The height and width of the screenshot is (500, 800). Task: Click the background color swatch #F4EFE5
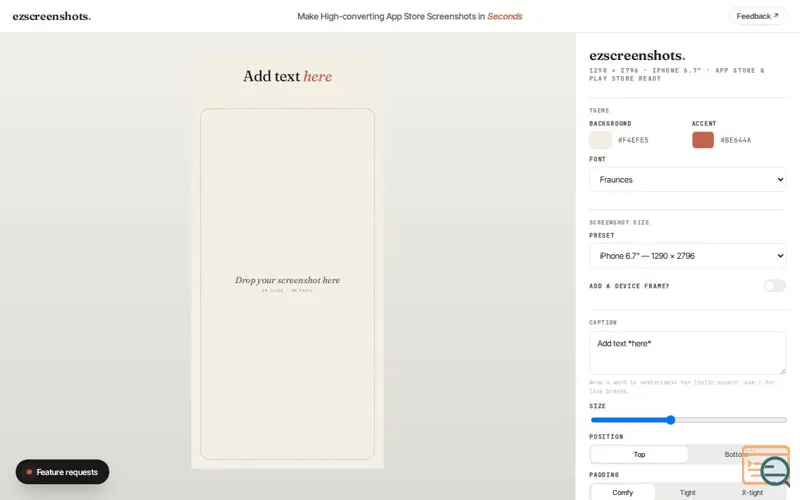600,140
